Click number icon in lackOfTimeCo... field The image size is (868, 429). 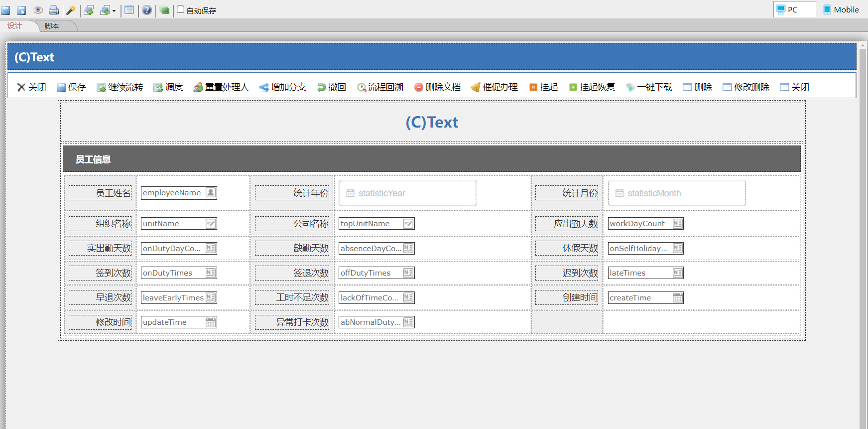click(x=409, y=297)
